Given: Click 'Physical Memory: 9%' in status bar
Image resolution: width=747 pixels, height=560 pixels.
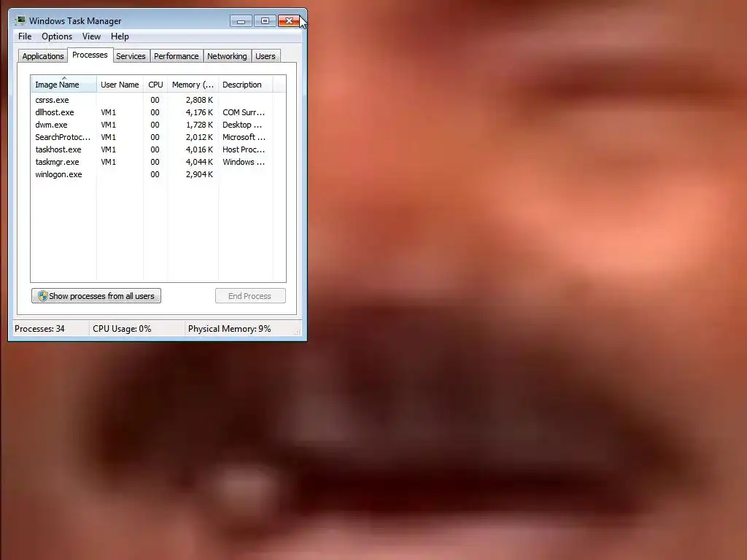Looking at the screenshot, I should 229,329.
